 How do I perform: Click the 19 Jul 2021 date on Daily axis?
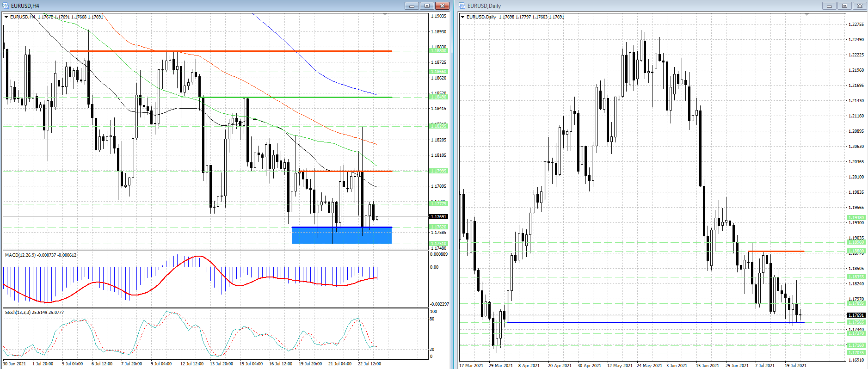click(x=795, y=366)
